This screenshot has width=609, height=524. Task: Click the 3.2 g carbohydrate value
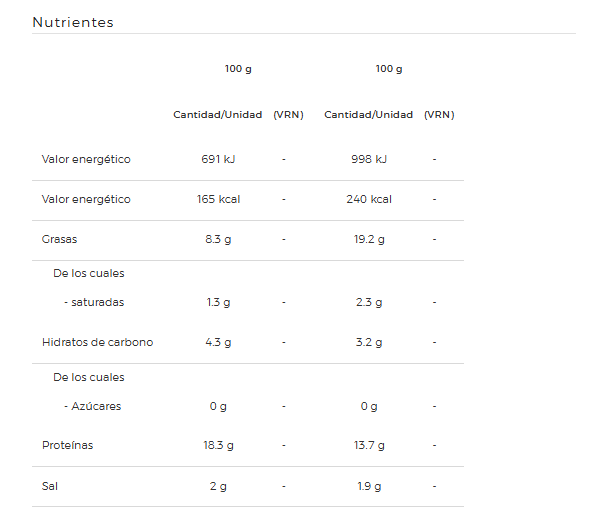pyautogui.click(x=368, y=342)
